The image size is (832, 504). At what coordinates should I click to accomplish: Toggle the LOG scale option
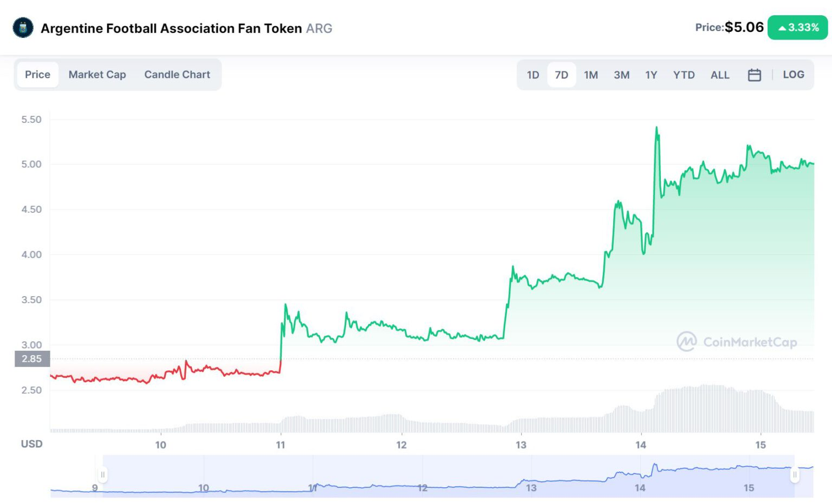click(x=793, y=75)
